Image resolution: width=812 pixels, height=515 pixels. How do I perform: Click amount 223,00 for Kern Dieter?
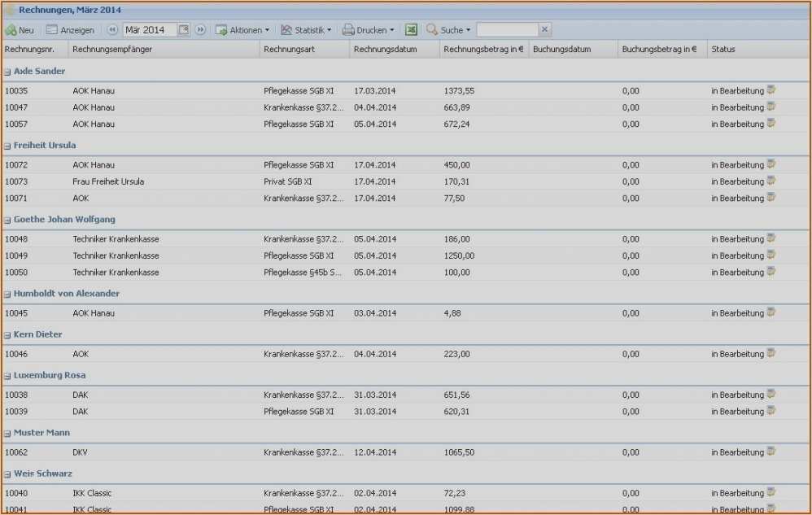(x=456, y=354)
